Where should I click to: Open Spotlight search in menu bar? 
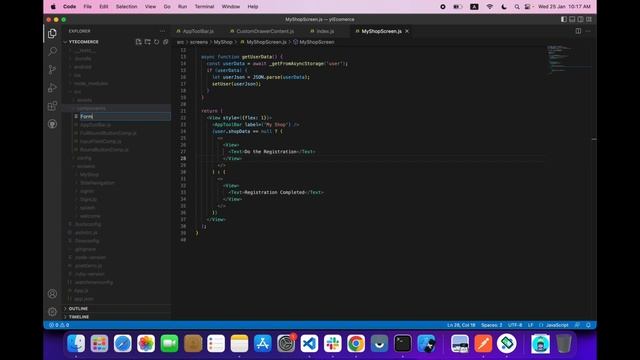tap(517, 7)
